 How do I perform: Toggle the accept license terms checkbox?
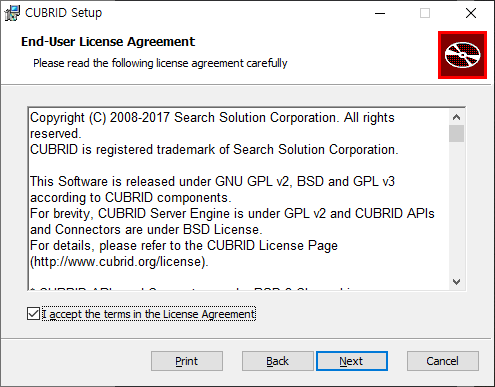pos(33,314)
